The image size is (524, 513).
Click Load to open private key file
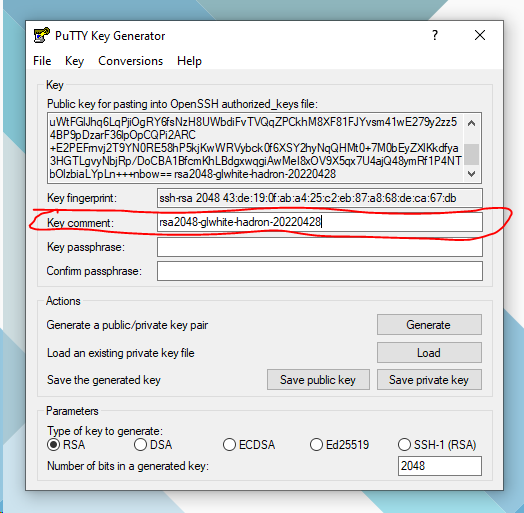pyautogui.click(x=429, y=353)
